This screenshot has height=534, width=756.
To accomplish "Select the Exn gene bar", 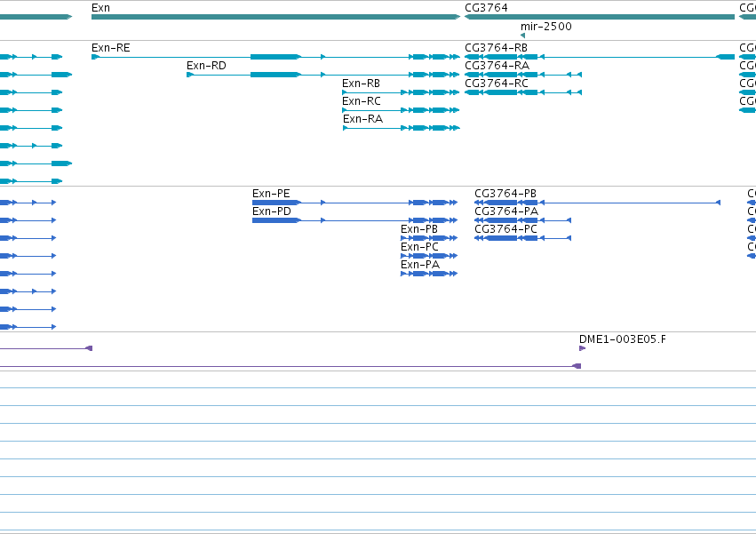I will (275, 17).
